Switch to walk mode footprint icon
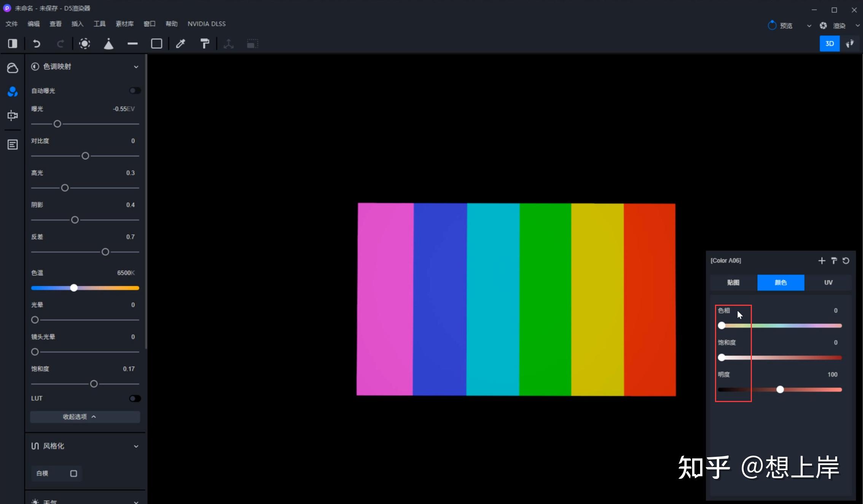 (850, 44)
